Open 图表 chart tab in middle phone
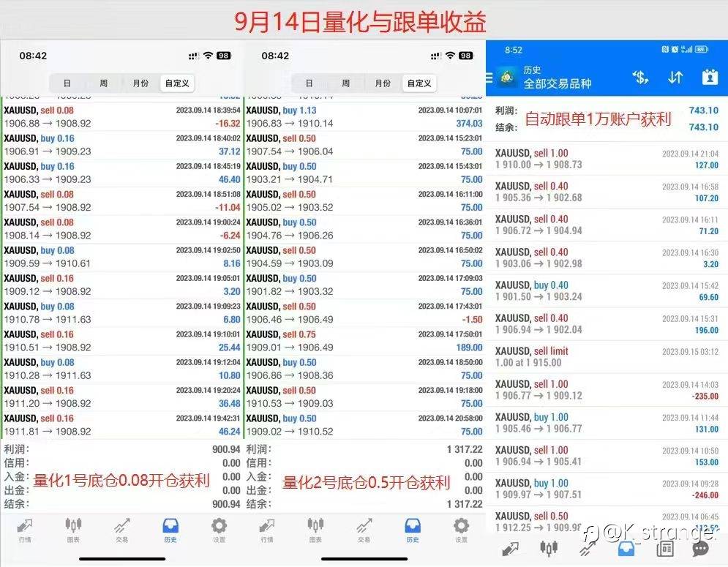728x567 pixels. coord(316,530)
